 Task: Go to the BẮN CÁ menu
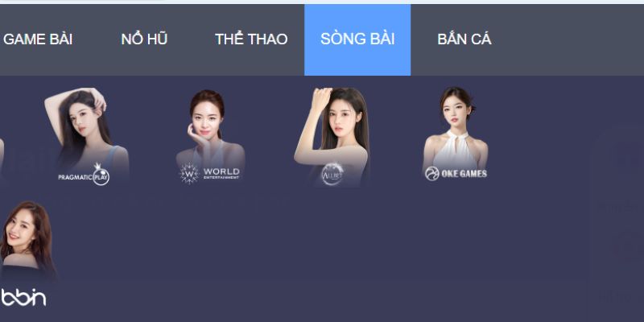point(464,39)
